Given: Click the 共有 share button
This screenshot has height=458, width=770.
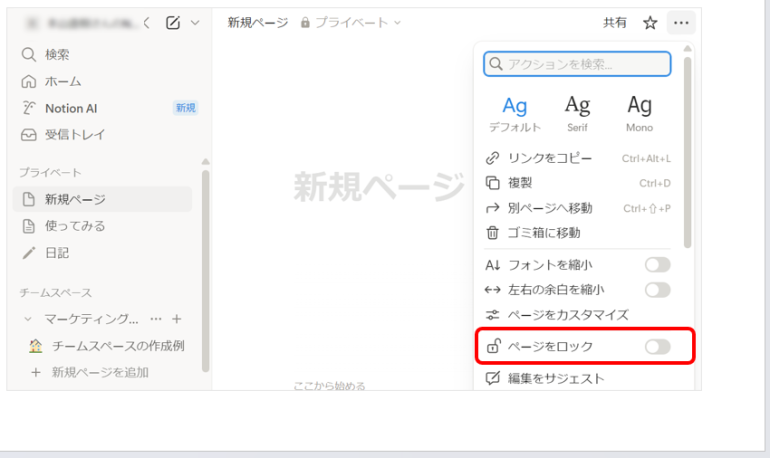Looking at the screenshot, I should pyautogui.click(x=615, y=23).
